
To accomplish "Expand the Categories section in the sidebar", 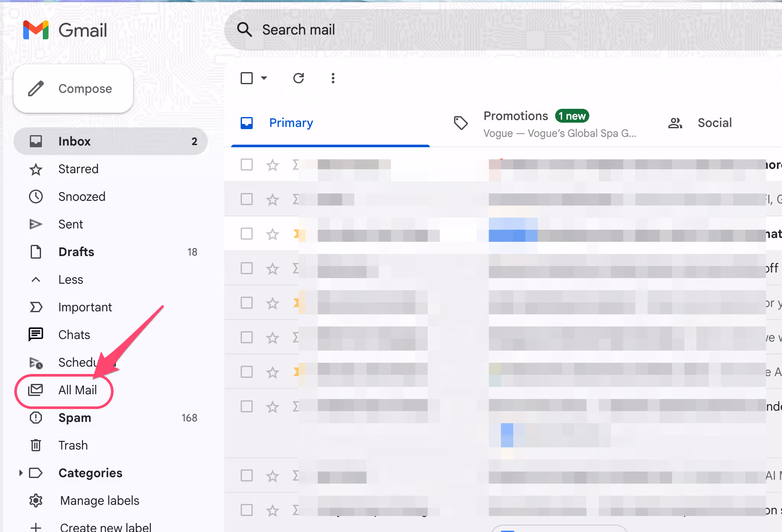I will [x=20, y=473].
